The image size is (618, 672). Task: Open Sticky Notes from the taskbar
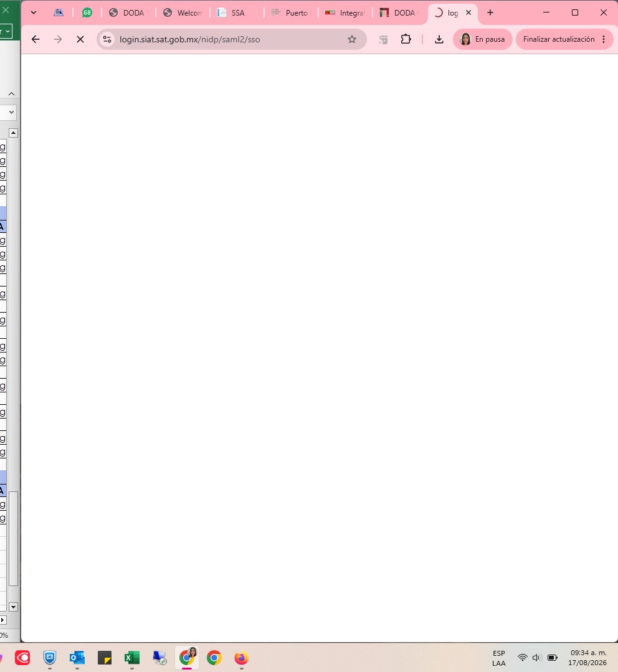coord(105,658)
